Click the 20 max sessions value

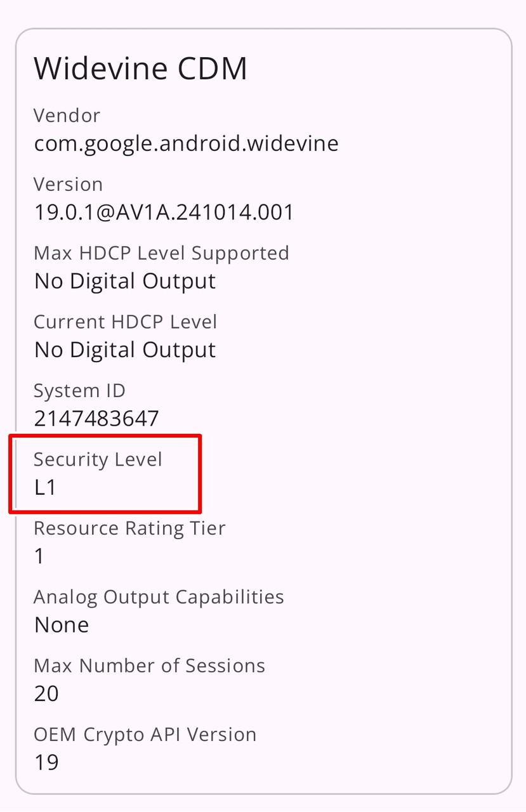[x=46, y=693]
